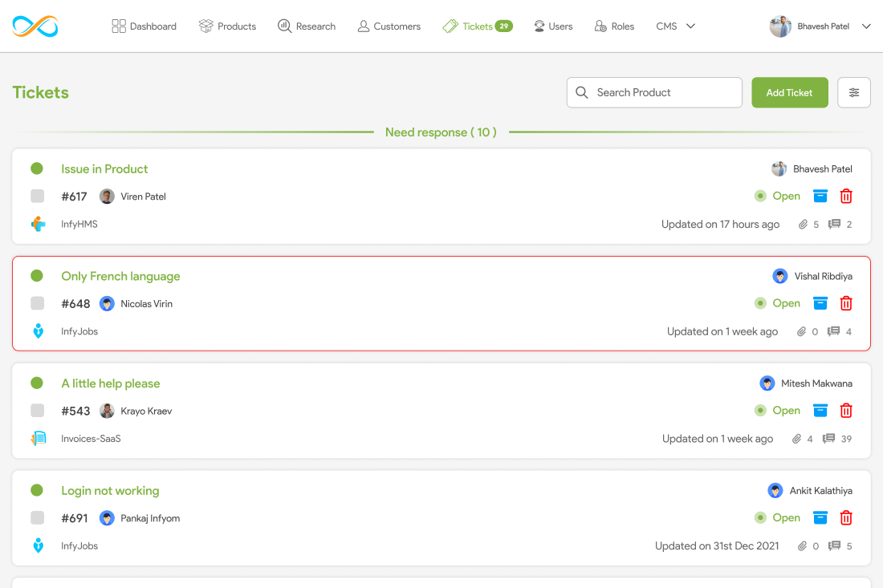Image resolution: width=883 pixels, height=588 pixels.
Task: Focus the Search Product field
Action: (654, 92)
